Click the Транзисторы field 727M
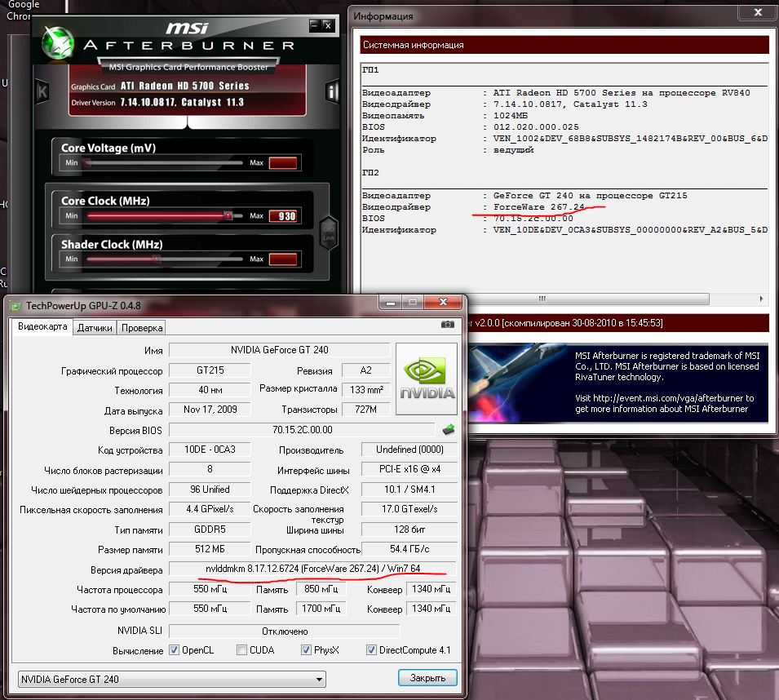This screenshot has width=779, height=700. tap(365, 410)
